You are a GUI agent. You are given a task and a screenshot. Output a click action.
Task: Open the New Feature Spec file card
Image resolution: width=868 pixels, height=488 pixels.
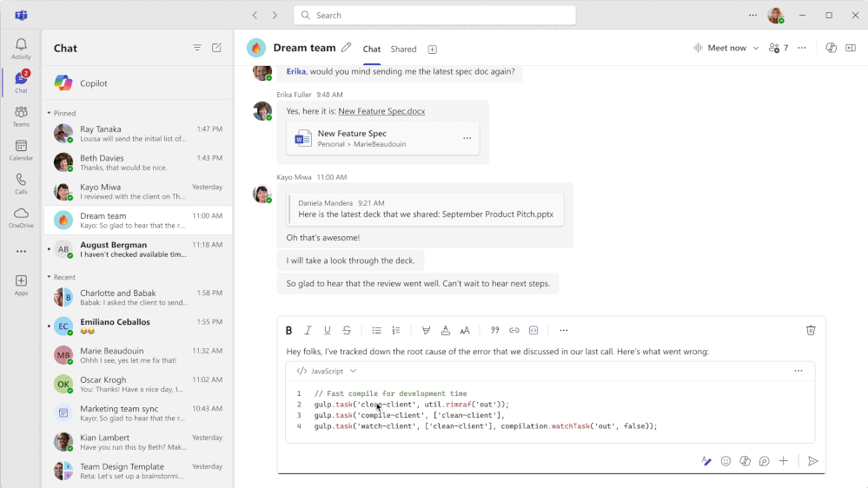point(383,138)
